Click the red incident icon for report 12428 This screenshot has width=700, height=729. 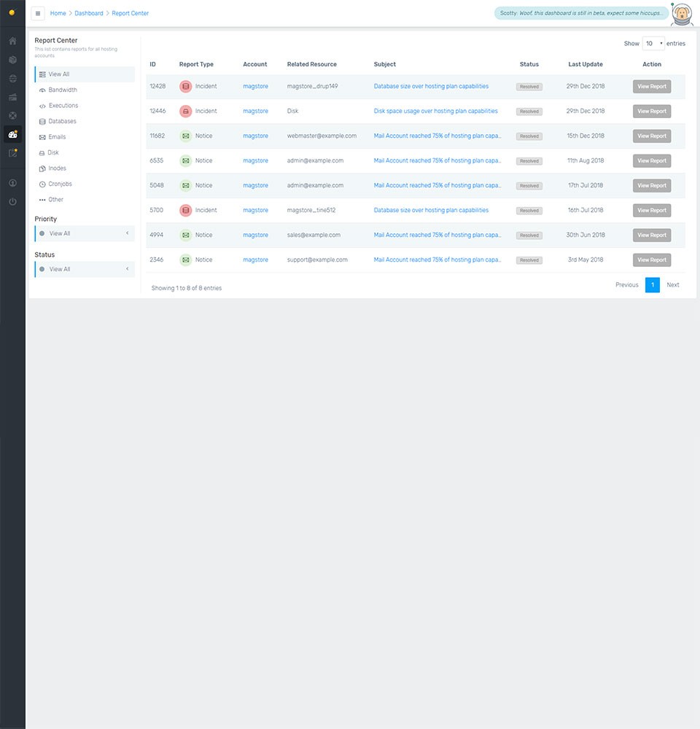pos(185,86)
